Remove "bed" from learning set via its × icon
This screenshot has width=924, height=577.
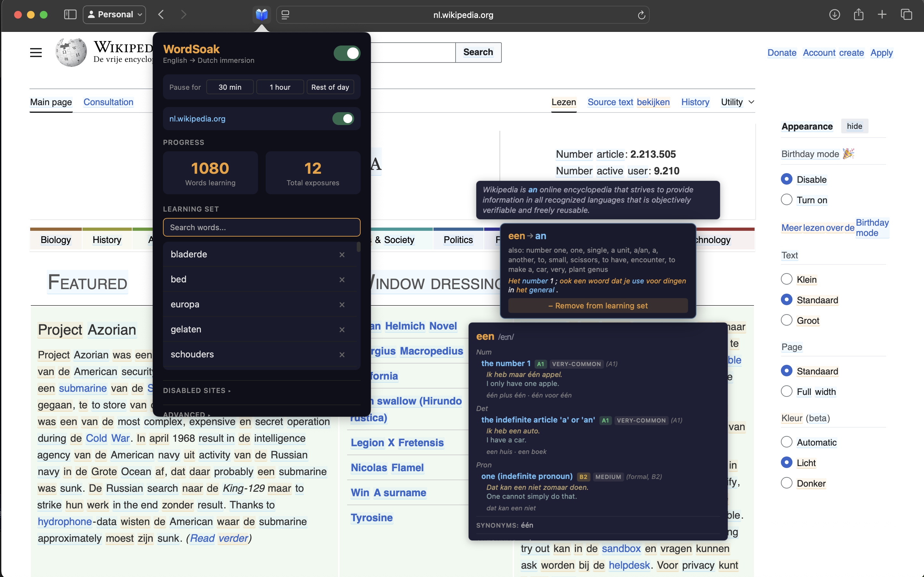[342, 280]
